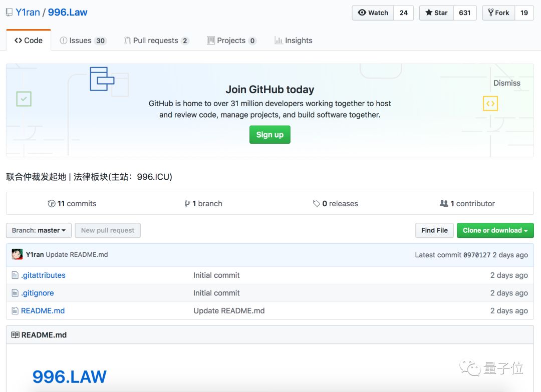Open Initial commit message for .gitignore
Viewport: 541px width, 392px height.
(216, 293)
